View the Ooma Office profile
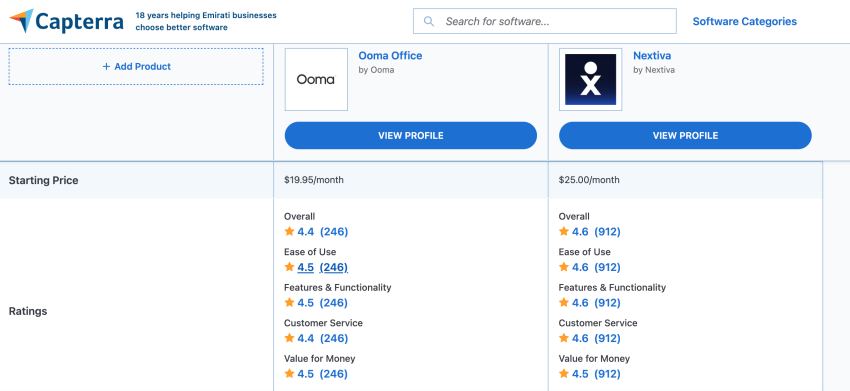Image resolution: width=850 pixels, height=391 pixels. click(411, 136)
